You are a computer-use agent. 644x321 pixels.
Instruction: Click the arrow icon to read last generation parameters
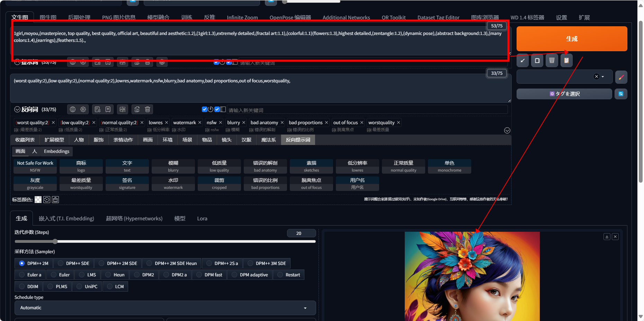coord(522,61)
